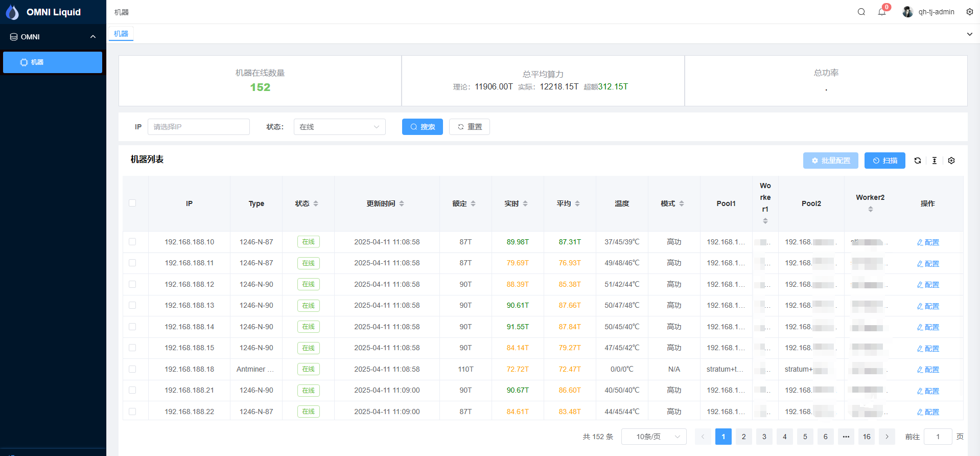Viewport: 980px width, 456px height.
Task: Check the row for 192.168.188.15
Action: (x=132, y=348)
